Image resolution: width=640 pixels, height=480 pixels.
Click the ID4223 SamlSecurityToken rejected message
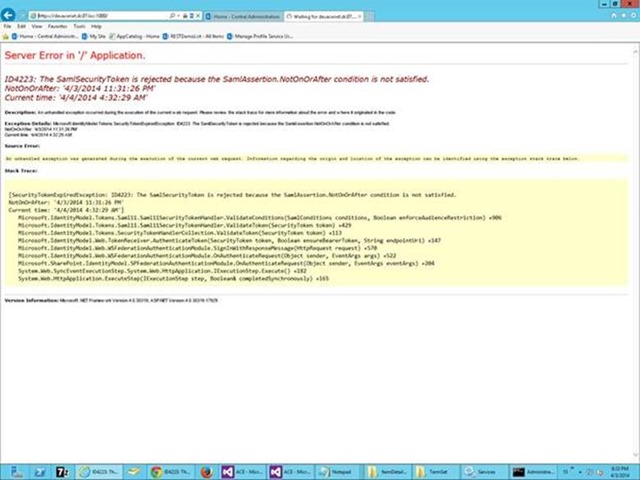217,79
